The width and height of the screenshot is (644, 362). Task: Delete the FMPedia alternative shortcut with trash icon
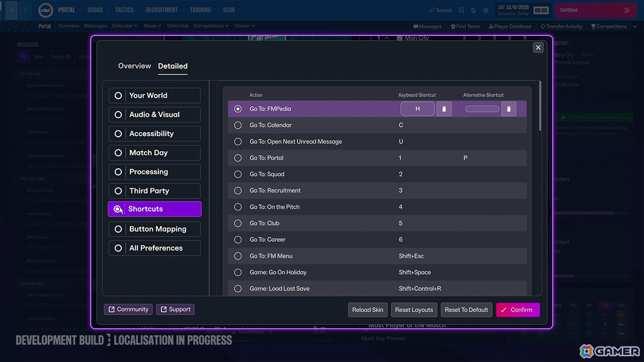[x=509, y=109]
